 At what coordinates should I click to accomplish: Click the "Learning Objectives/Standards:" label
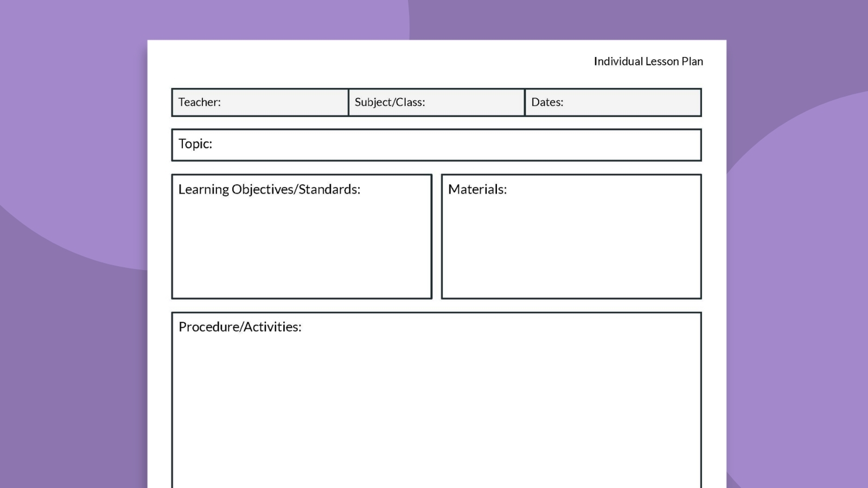269,189
